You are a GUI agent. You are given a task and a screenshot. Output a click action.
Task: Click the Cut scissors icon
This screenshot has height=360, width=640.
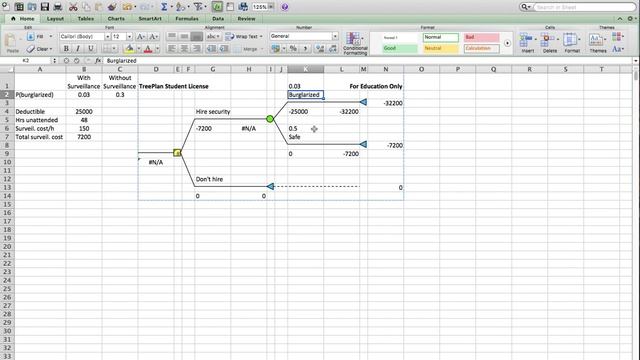[73, 7]
